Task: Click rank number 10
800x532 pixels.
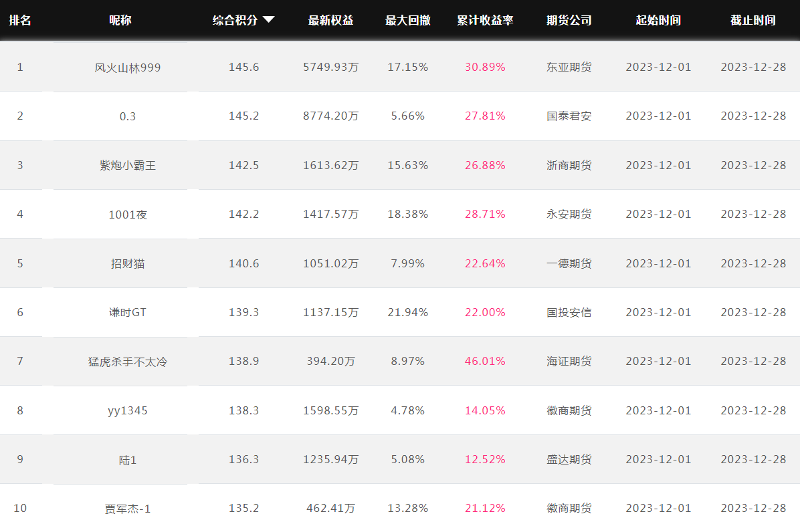Action: (x=20, y=508)
